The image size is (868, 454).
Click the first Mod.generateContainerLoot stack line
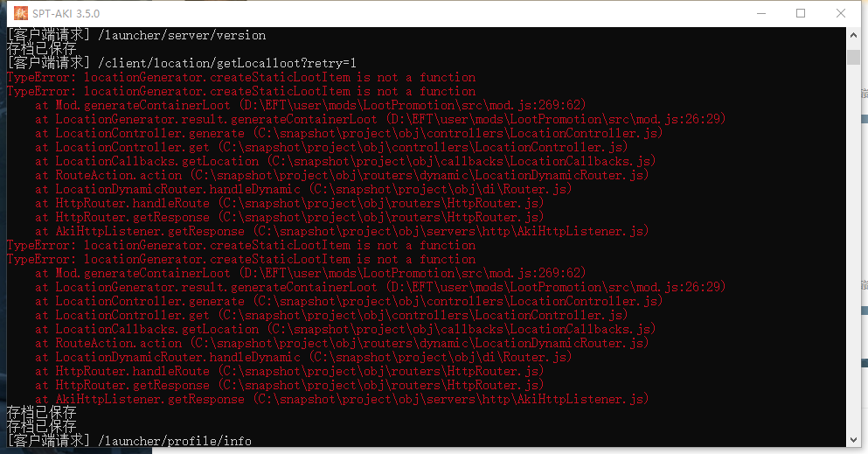click(310, 105)
